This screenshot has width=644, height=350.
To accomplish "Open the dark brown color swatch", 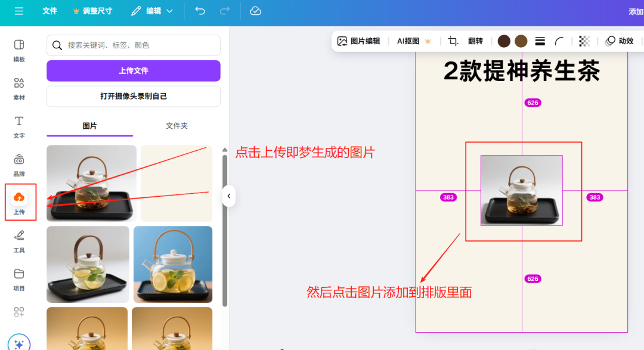I will click(504, 41).
